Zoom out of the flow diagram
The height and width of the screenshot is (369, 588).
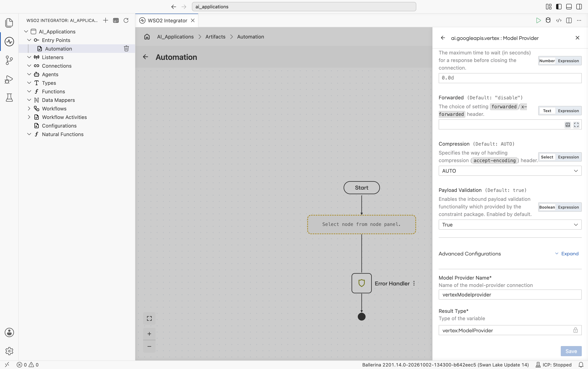click(149, 346)
